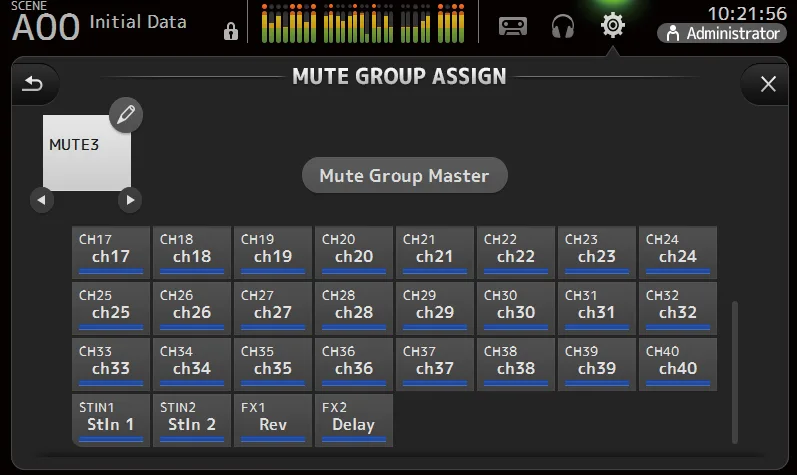Viewport: 797px width, 475px height.
Task: Select previous mute group arrow
Action: tap(42, 200)
